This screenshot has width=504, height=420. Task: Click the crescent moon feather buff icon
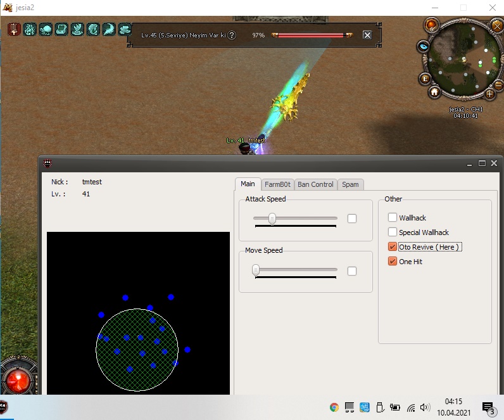coord(109,29)
